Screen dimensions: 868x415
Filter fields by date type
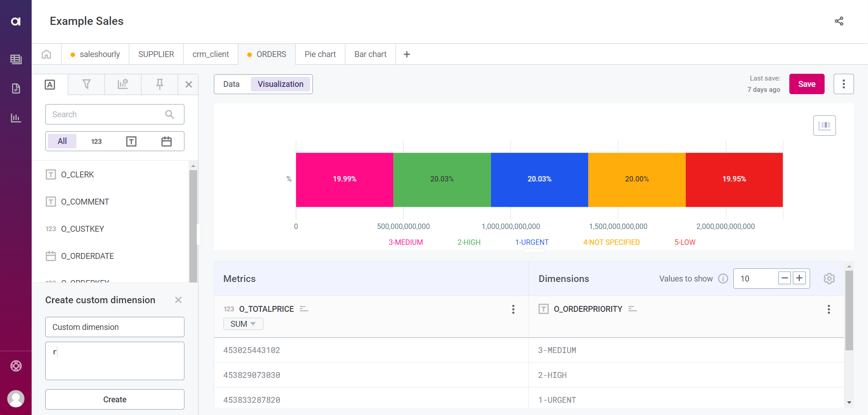[166, 142]
